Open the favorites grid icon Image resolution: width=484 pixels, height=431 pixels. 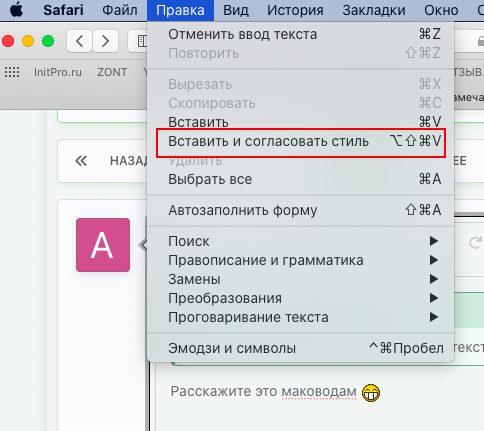coord(12,72)
